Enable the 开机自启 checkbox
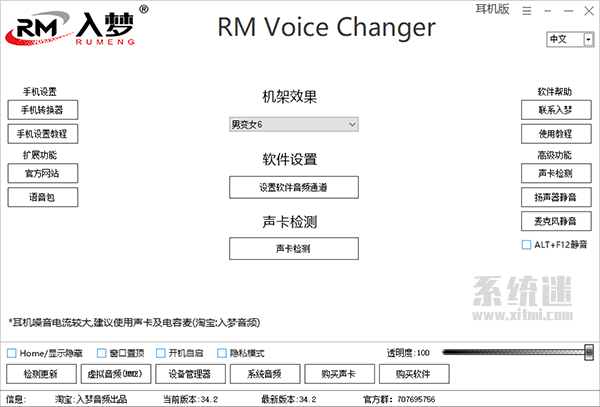This screenshot has width=600, height=407. pyautogui.click(x=164, y=353)
